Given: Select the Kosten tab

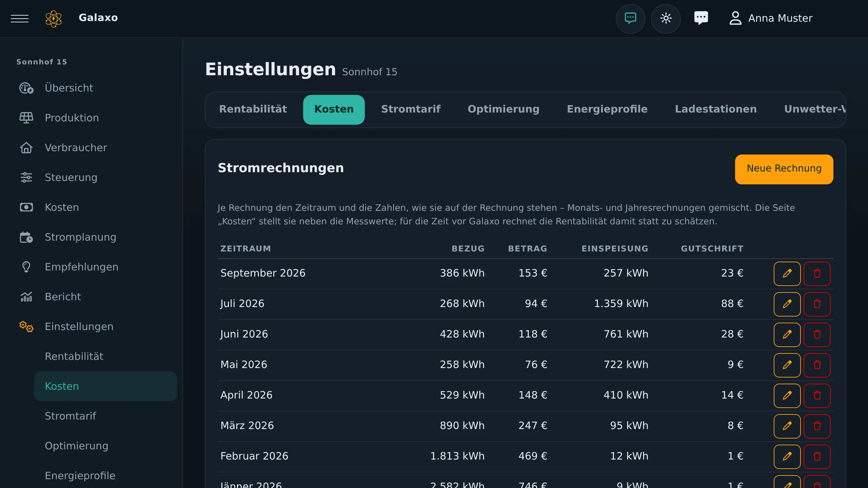Looking at the screenshot, I should [x=334, y=109].
